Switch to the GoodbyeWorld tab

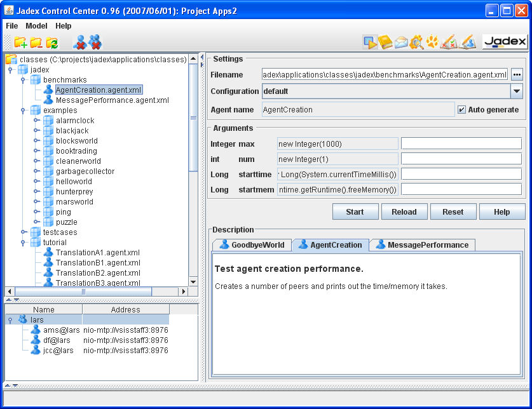pyautogui.click(x=252, y=245)
